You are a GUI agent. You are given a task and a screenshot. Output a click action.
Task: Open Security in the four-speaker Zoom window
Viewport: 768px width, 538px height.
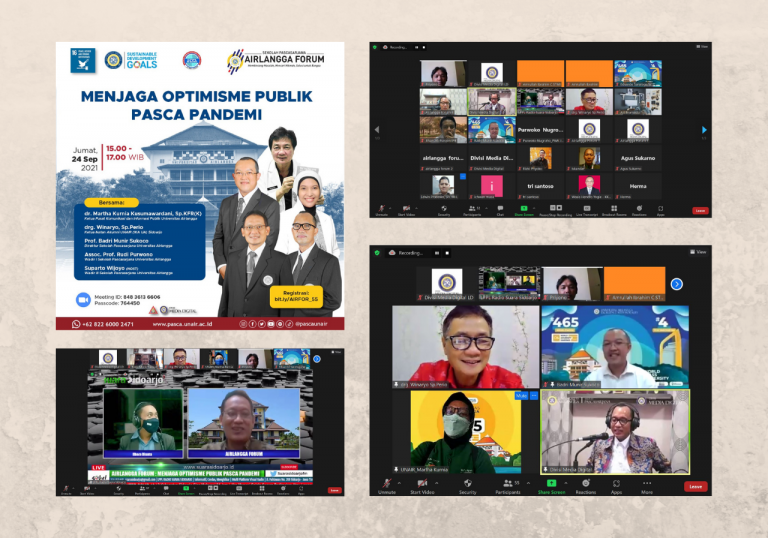coord(468,486)
